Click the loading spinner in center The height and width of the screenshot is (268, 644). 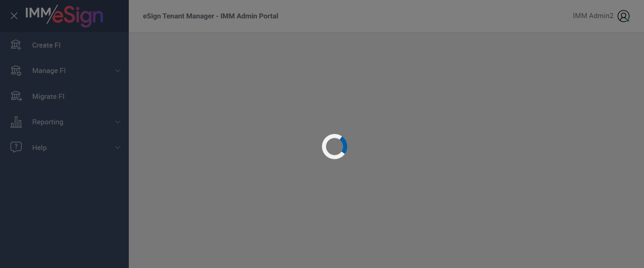pyautogui.click(x=334, y=146)
